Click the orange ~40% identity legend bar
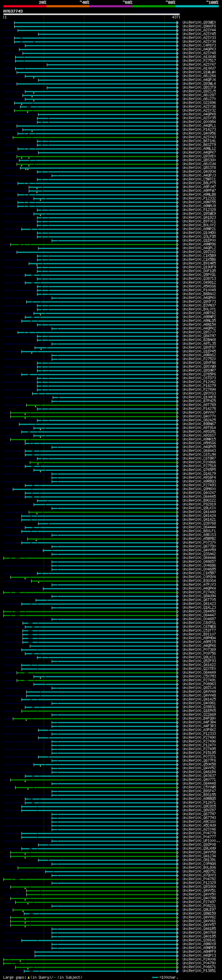This screenshot has height=980, width=222. [68, 6]
